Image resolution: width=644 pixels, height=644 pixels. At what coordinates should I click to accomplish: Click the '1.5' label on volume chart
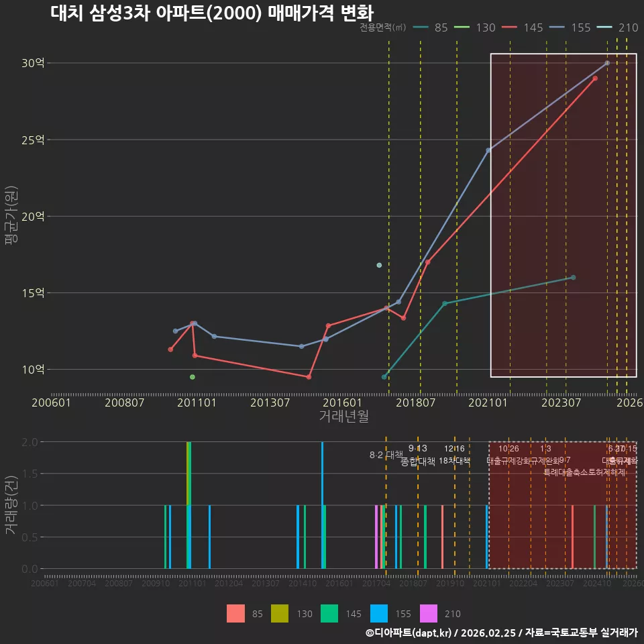[x=30, y=474]
